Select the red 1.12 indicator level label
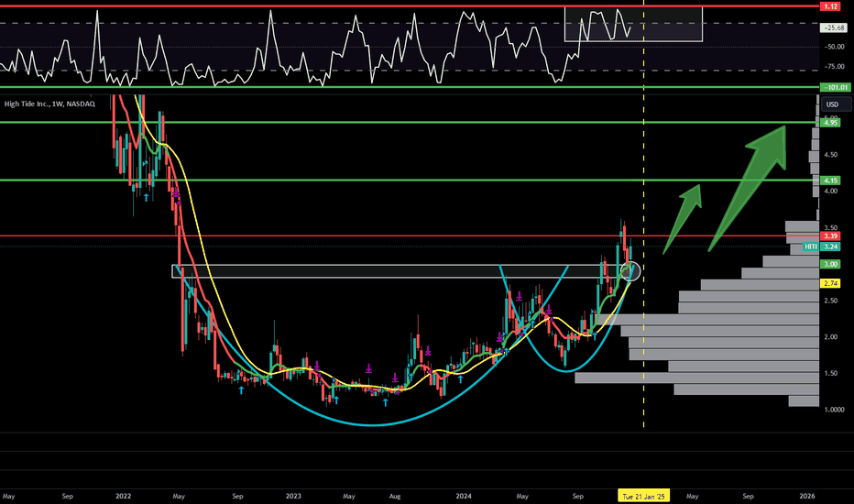 pos(830,6)
